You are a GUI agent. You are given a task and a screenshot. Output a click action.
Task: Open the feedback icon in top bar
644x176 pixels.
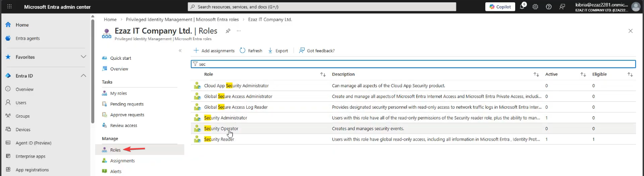tap(562, 7)
